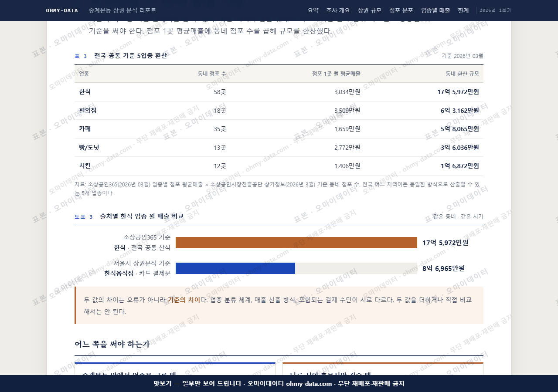Click the 3,509만원 average sales cell

[x=347, y=111]
